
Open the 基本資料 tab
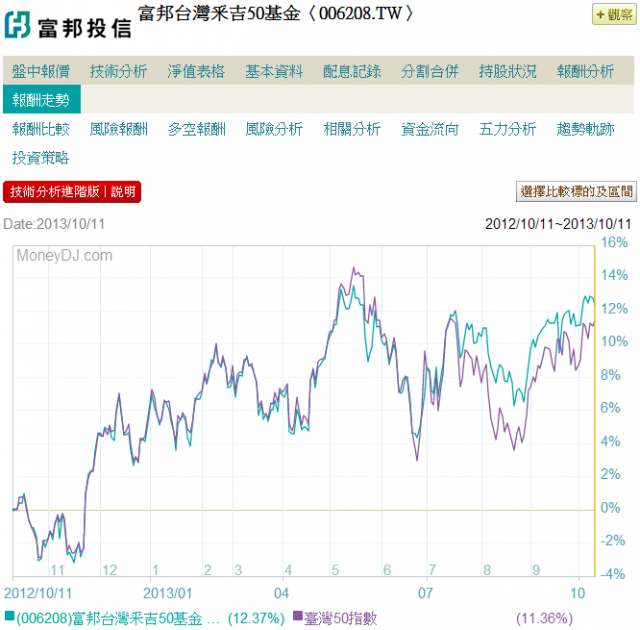[274, 71]
